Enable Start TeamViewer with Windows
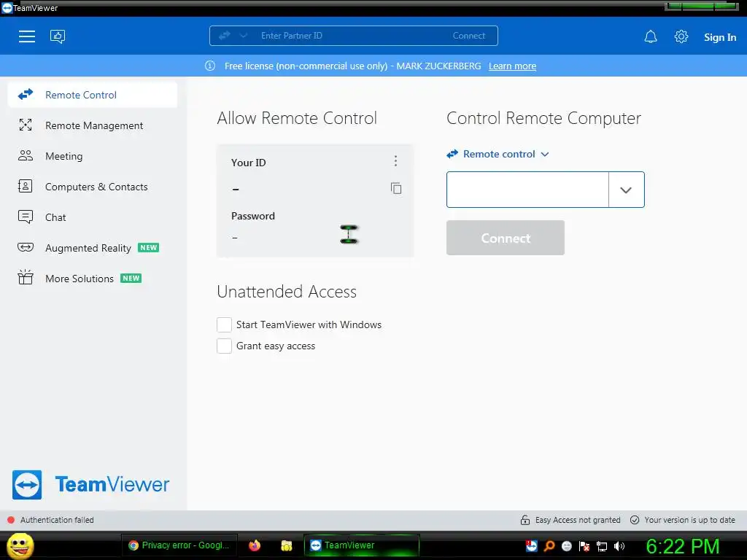The height and width of the screenshot is (560, 747). (225, 324)
